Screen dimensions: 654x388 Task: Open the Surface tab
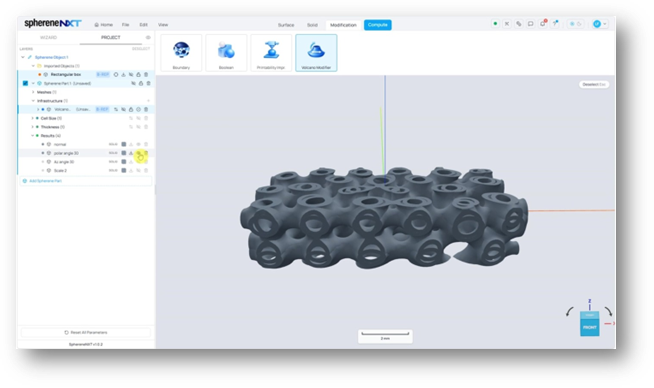pyautogui.click(x=286, y=25)
